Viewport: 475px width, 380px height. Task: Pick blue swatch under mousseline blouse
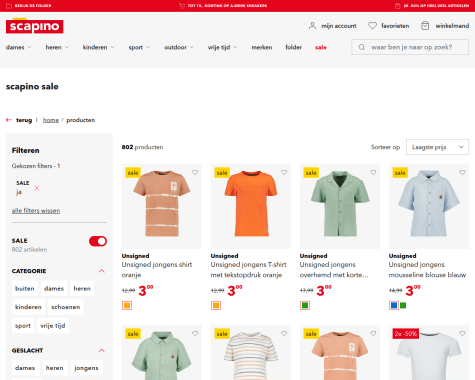394,305
